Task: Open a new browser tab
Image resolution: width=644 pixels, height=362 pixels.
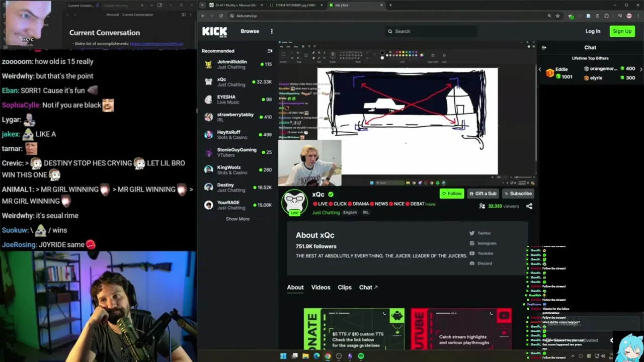Action: [x=390, y=5]
